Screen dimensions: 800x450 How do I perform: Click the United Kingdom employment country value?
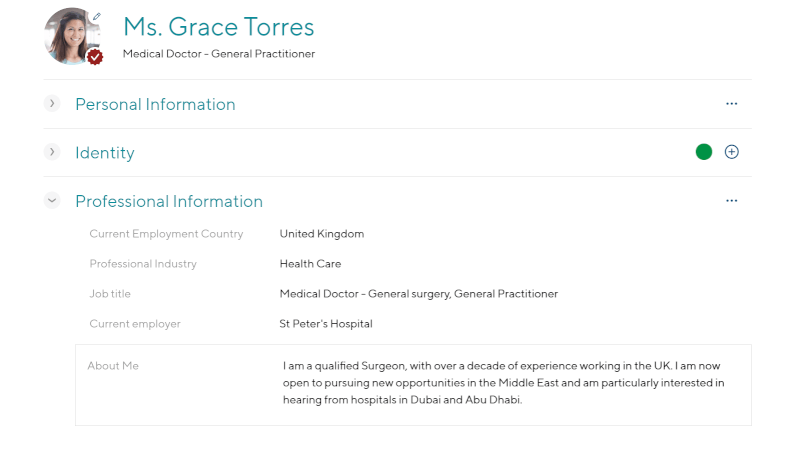click(321, 234)
